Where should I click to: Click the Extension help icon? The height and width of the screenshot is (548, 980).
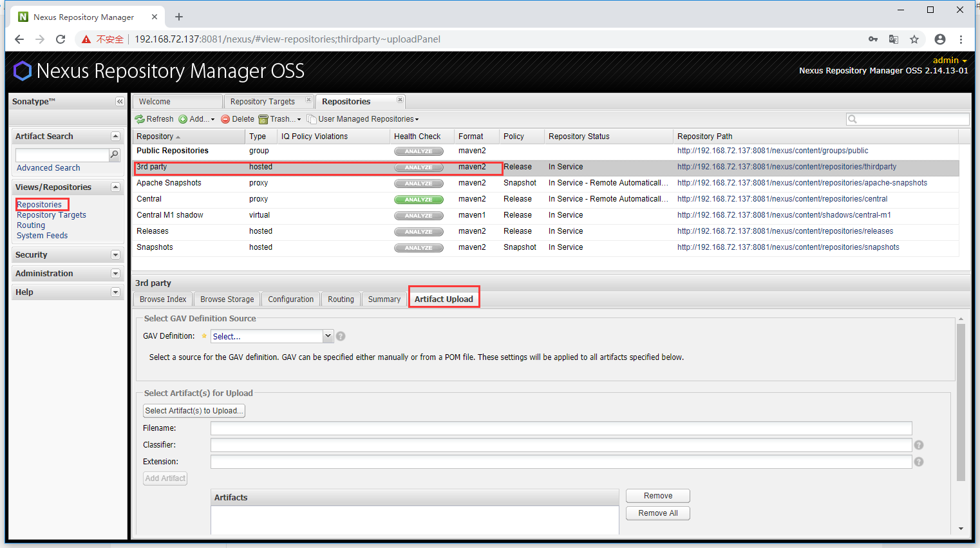pyautogui.click(x=919, y=462)
